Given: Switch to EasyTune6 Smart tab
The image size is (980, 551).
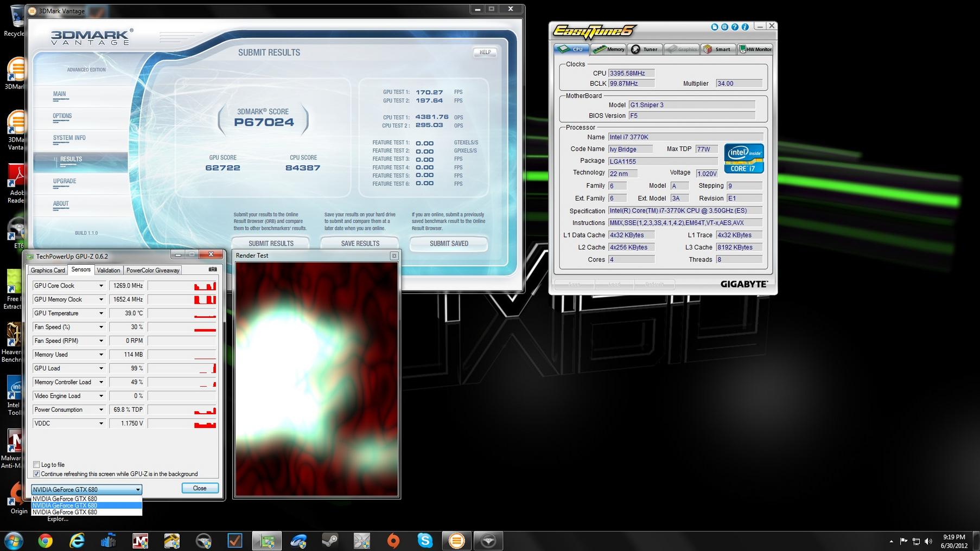Looking at the screenshot, I should point(717,49).
